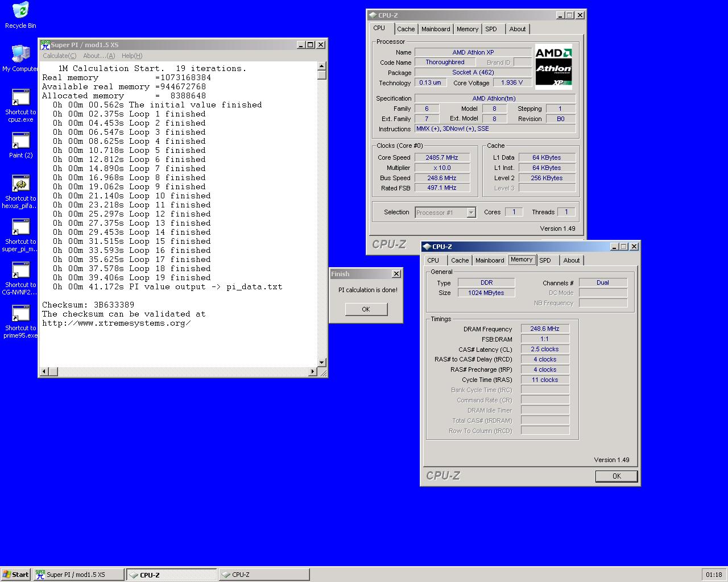The height and width of the screenshot is (582, 728).
Task: Minimize the CPU-Z Memory window
Action: coord(614,247)
